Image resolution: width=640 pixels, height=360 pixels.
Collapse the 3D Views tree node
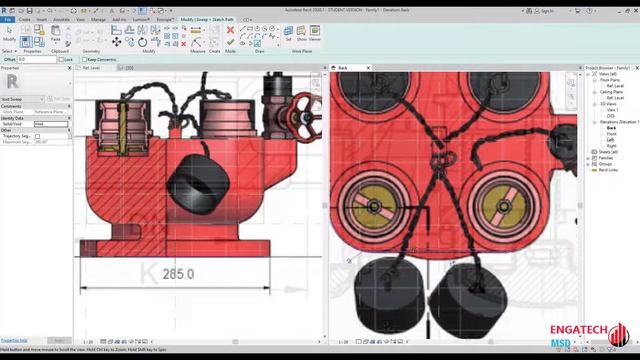(x=595, y=104)
